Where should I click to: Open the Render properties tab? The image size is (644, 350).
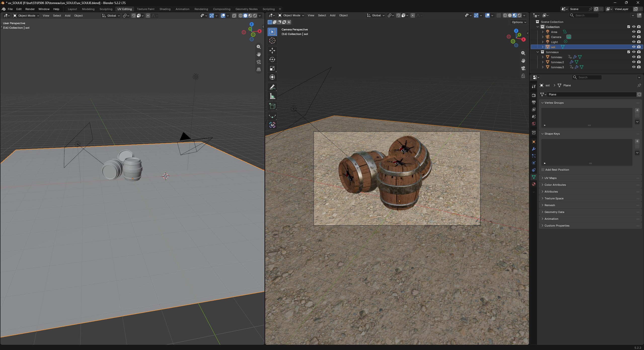tap(534, 95)
